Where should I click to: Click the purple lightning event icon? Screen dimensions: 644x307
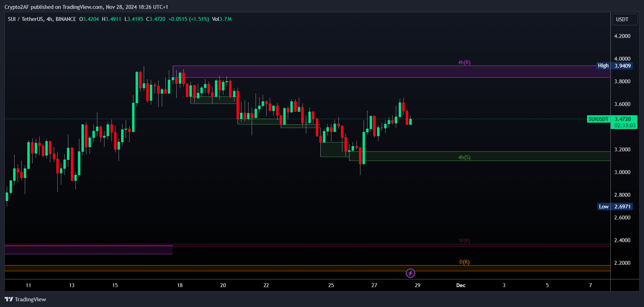(410, 273)
